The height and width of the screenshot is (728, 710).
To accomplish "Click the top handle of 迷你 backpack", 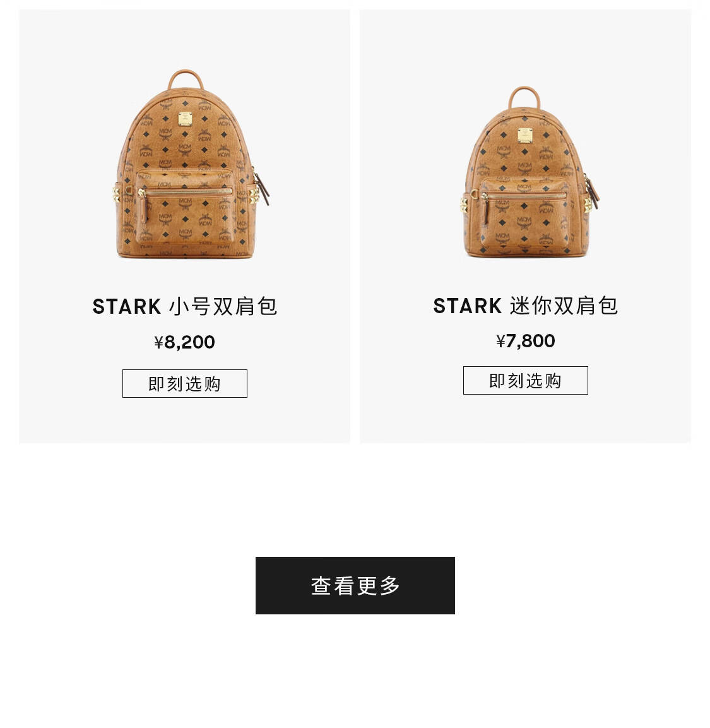I will tap(524, 97).
